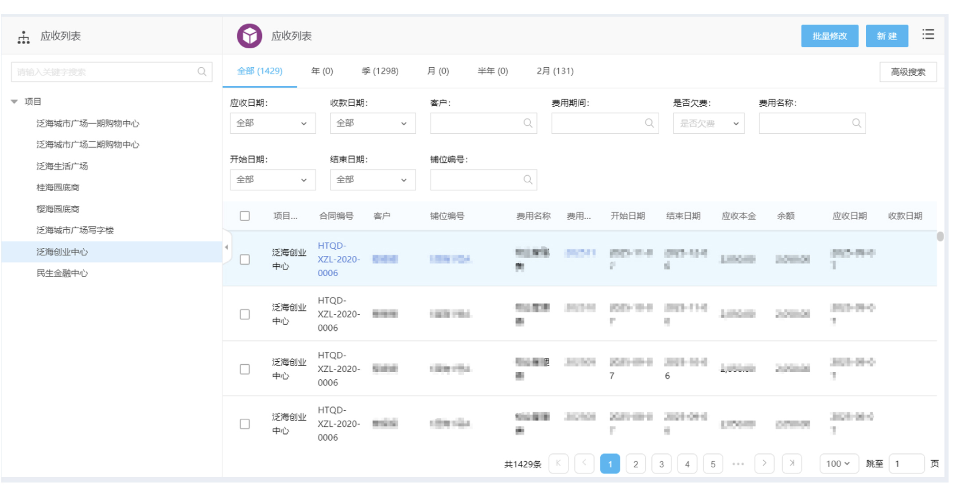Click the 跳至 page number input
The image size is (980, 498).
click(x=906, y=463)
